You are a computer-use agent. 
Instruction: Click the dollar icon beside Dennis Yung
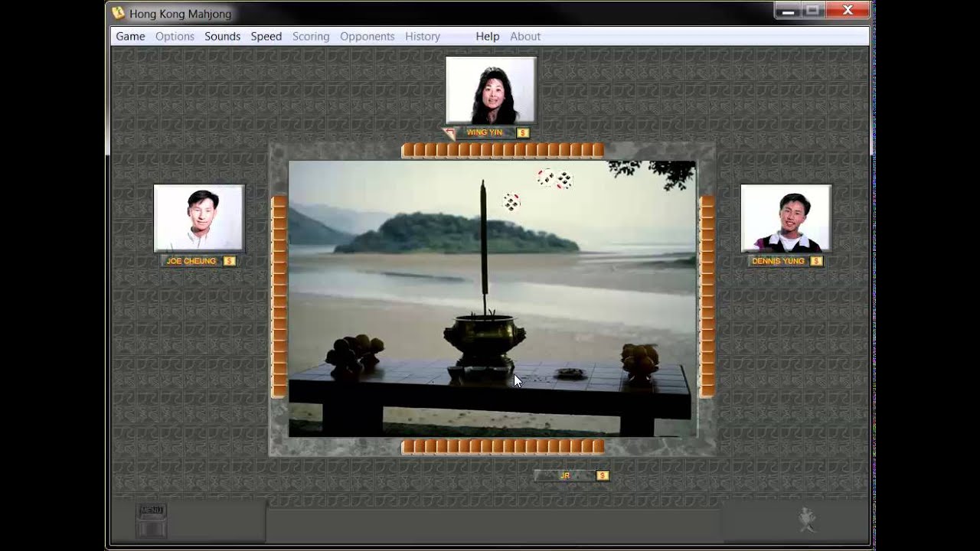(x=816, y=261)
